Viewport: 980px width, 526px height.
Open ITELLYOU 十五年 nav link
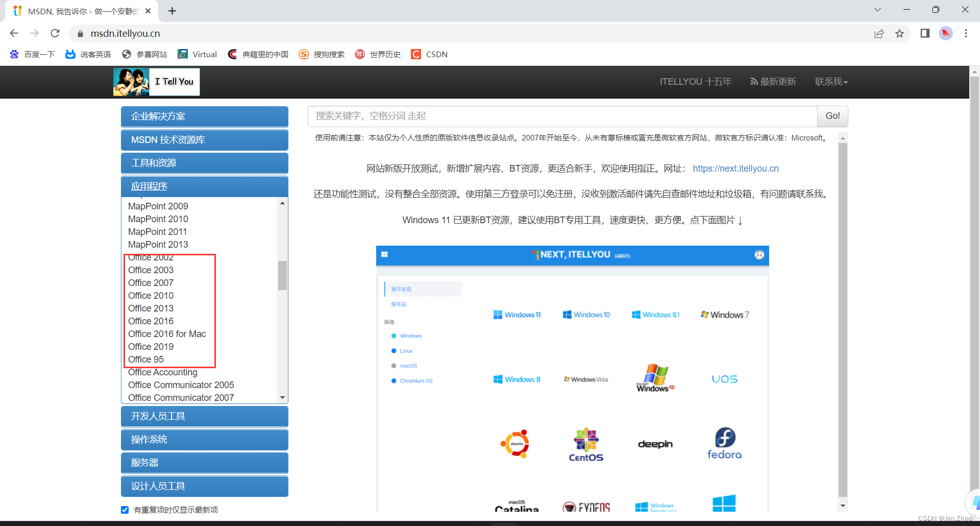coord(695,82)
